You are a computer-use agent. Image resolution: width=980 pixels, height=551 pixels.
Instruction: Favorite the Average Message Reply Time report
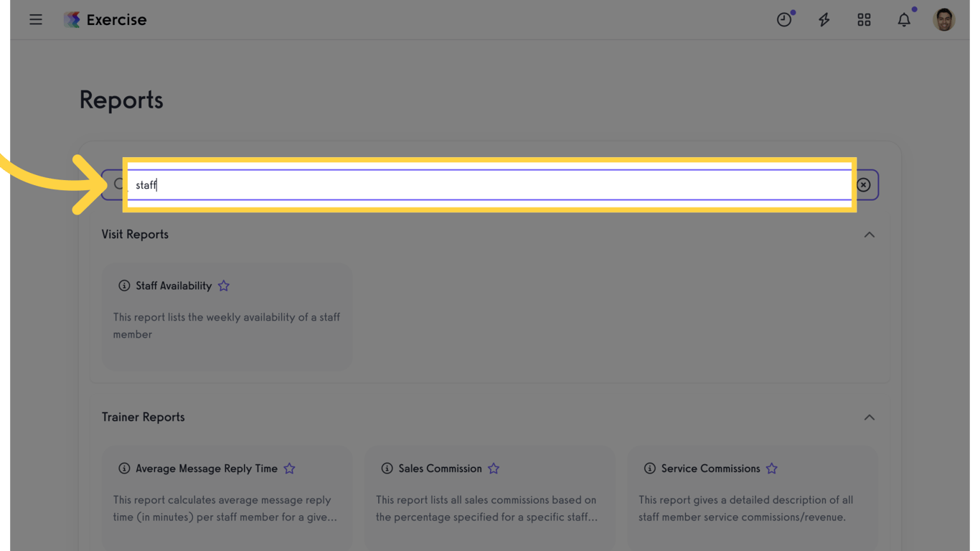click(290, 468)
